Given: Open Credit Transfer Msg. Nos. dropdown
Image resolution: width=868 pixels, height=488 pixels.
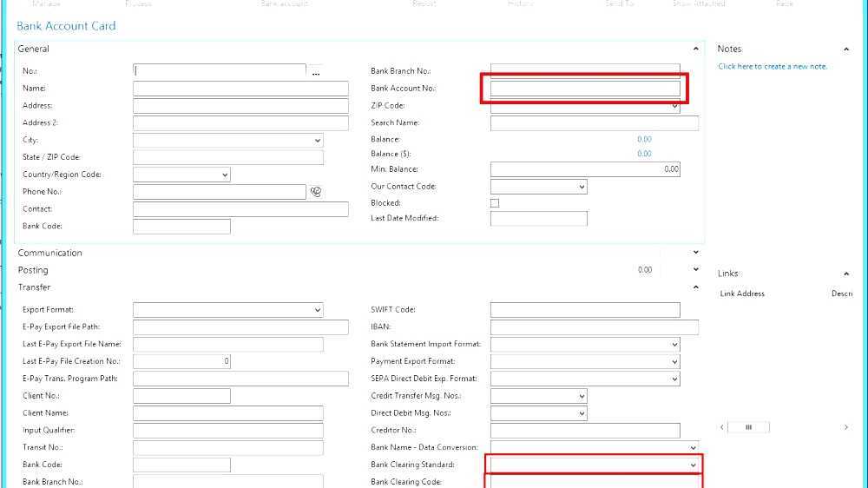Looking at the screenshot, I should click(582, 396).
